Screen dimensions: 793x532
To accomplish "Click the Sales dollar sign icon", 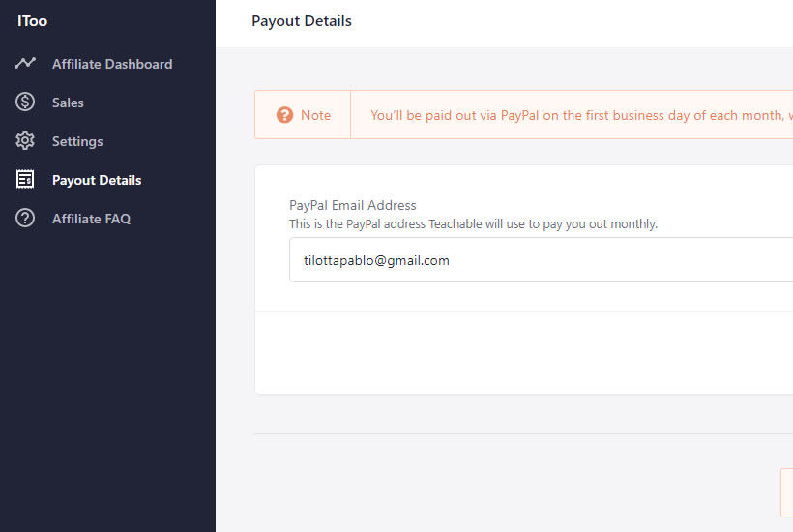I will coord(25,103).
